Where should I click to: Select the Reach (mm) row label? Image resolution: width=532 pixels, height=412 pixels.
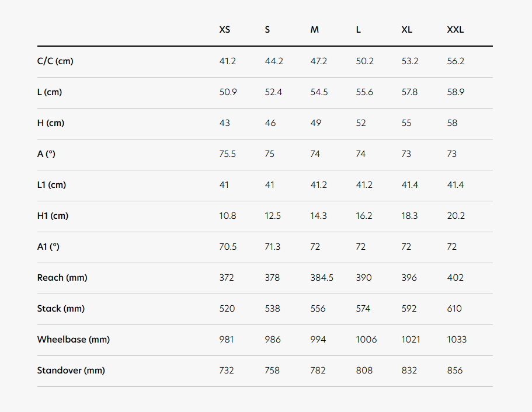[x=62, y=278]
